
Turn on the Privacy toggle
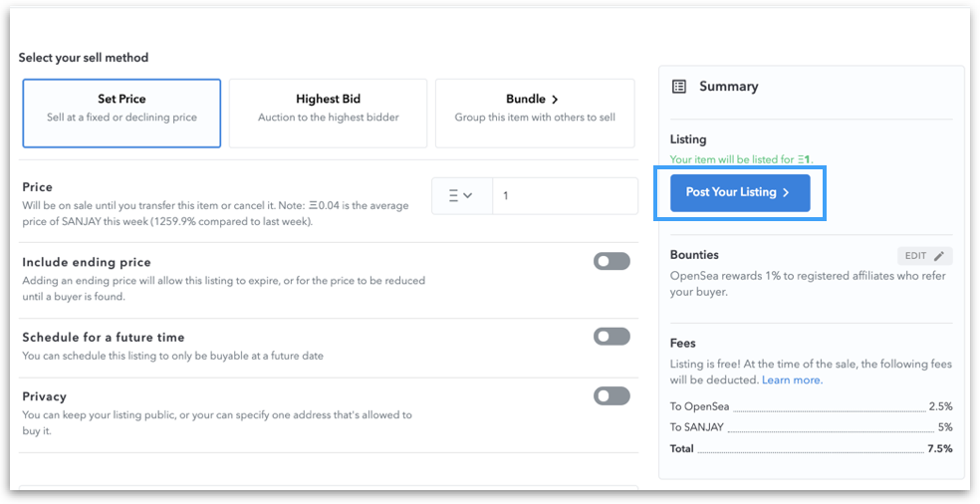coord(612,396)
